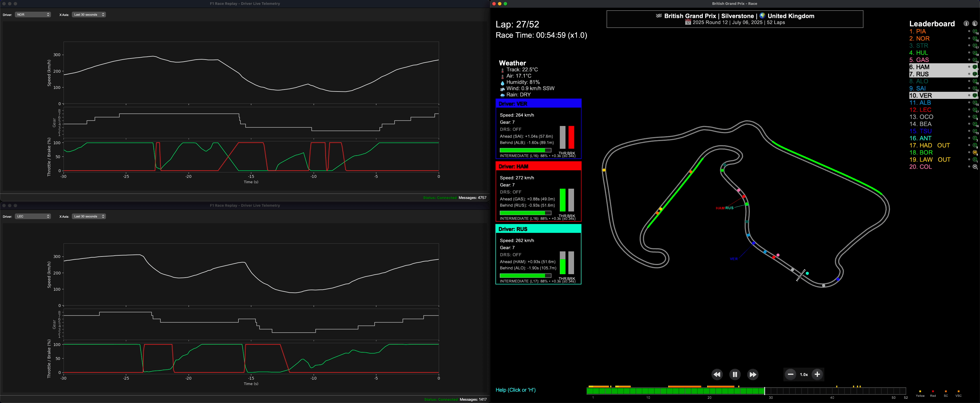
Task: Click GAS's intermediate tyre icon
Action: point(975,60)
